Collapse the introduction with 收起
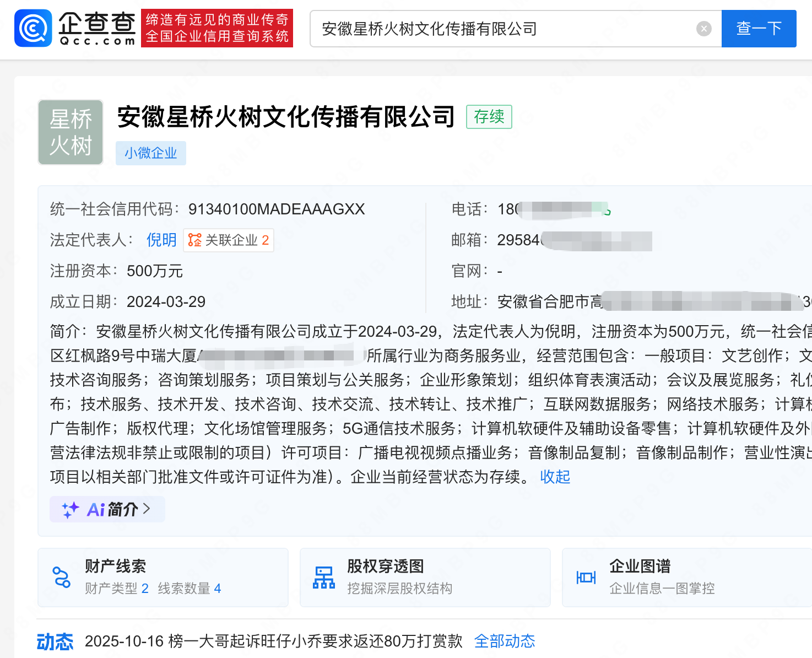This screenshot has width=812, height=658. (555, 477)
